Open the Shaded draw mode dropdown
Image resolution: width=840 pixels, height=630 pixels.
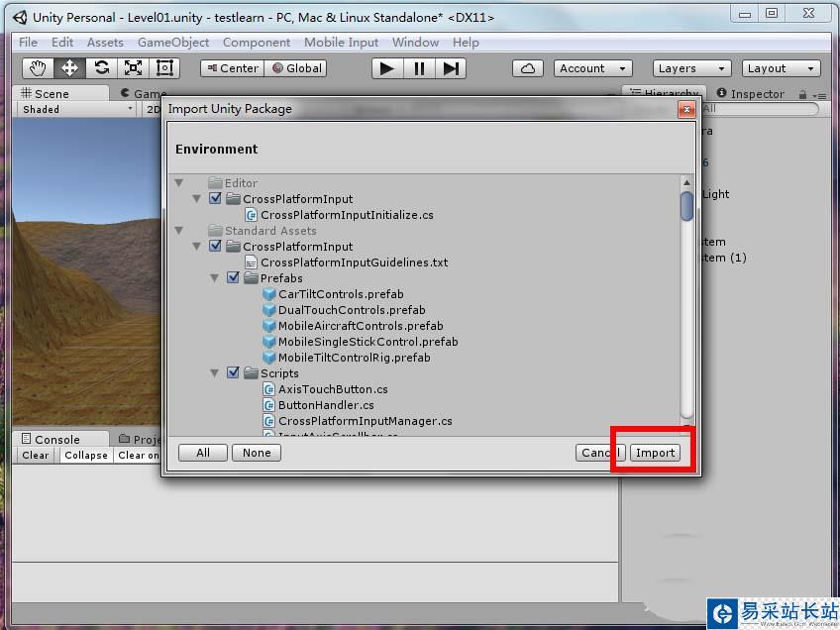click(76, 109)
